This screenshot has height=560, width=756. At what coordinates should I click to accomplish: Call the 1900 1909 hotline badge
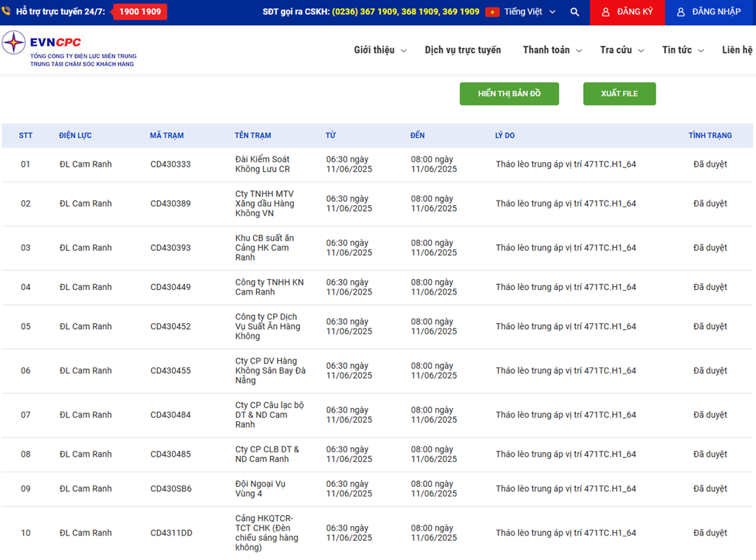coord(140,12)
